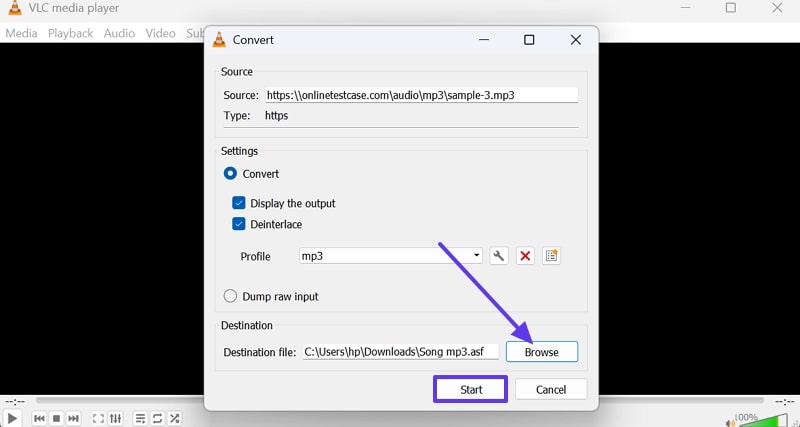800x427 pixels.
Task: Click the remaining time label
Action: click(785, 401)
